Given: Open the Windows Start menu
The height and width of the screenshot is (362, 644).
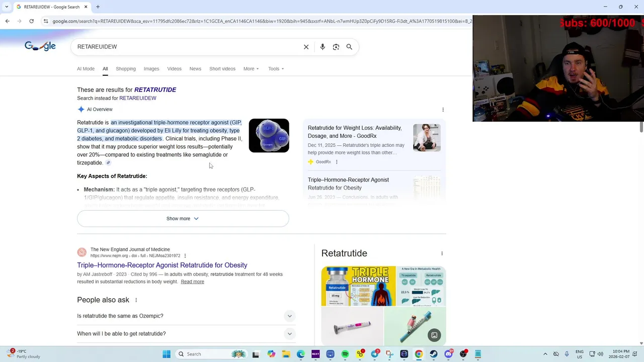Looking at the screenshot, I should coord(167,354).
